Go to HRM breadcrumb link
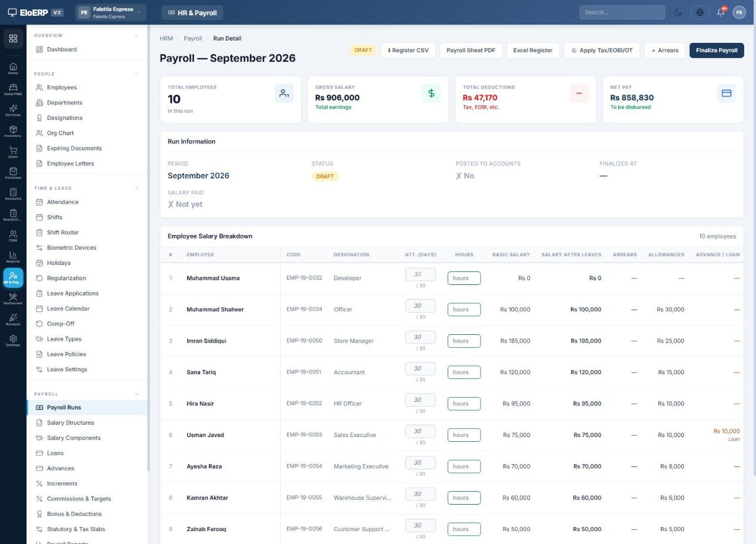The height and width of the screenshot is (544, 756). point(166,39)
